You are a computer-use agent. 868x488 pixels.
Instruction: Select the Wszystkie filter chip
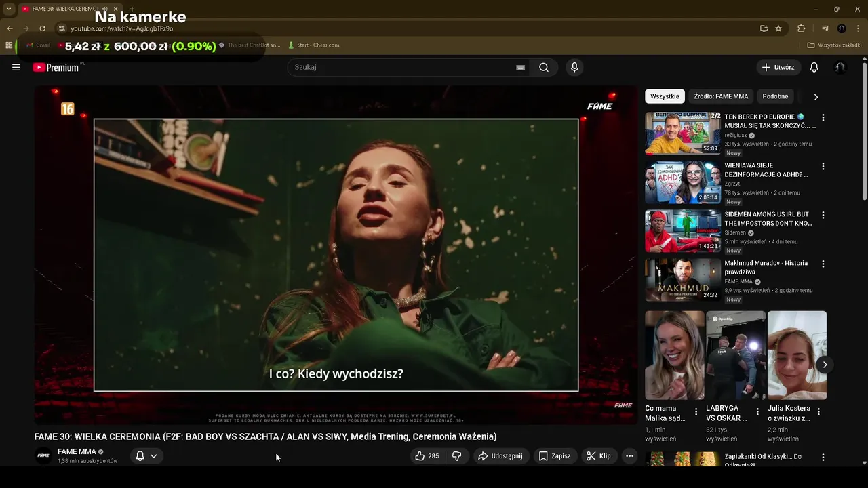pyautogui.click(x=665, y=96)
